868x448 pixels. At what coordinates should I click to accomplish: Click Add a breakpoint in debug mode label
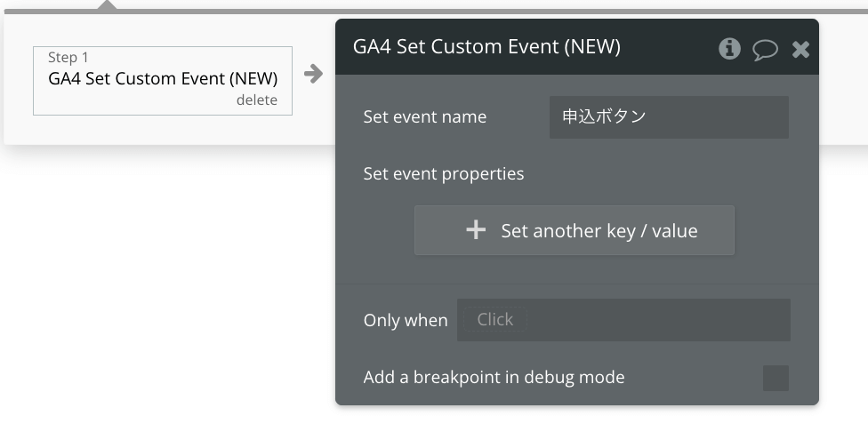pyautogui.click(x=494, y=377)
